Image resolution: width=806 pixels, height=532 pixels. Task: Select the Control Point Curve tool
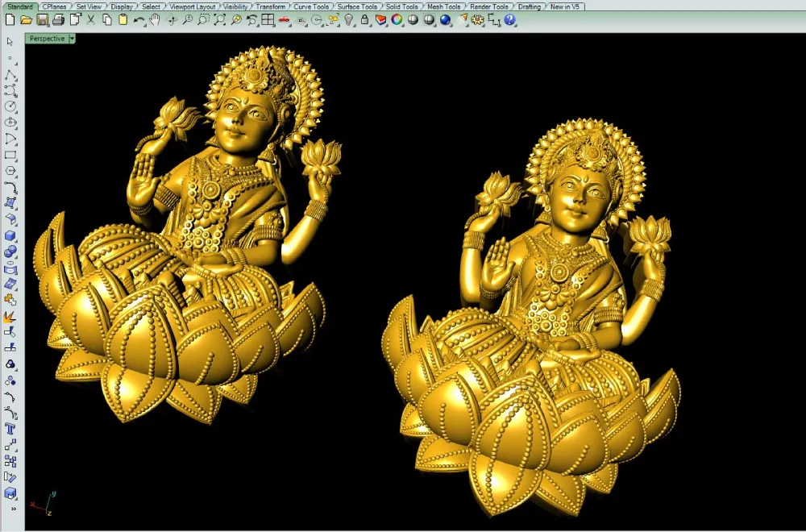pos(10,90)
